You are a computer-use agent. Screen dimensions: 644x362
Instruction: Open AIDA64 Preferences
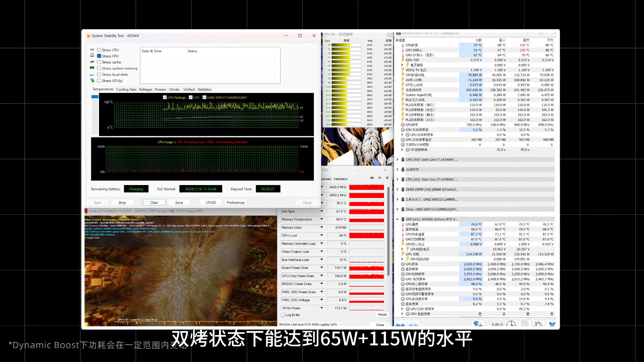tap(235, 202)
